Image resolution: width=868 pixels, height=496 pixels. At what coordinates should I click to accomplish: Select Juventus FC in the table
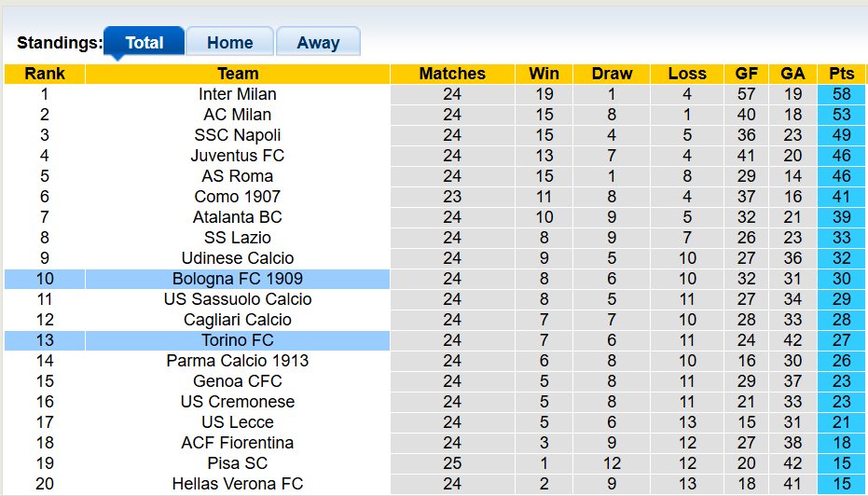[237, 156]
